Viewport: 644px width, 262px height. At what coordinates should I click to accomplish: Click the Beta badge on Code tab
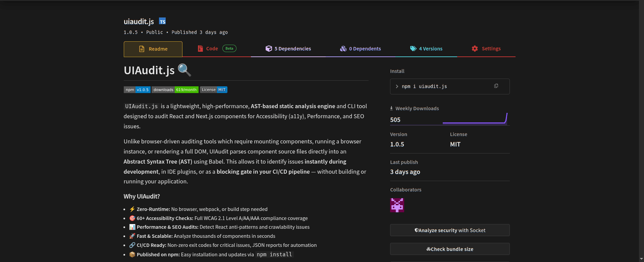click(x=229, y=48)
